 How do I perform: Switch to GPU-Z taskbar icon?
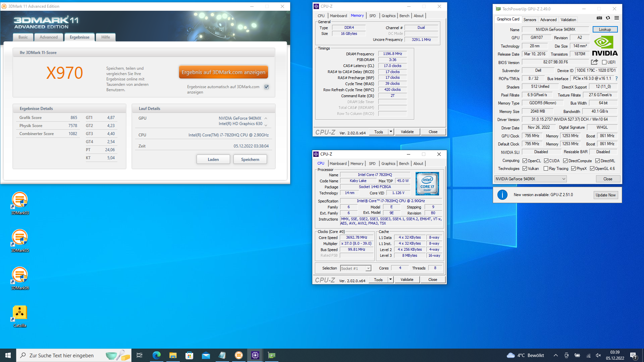pos(272,355)
